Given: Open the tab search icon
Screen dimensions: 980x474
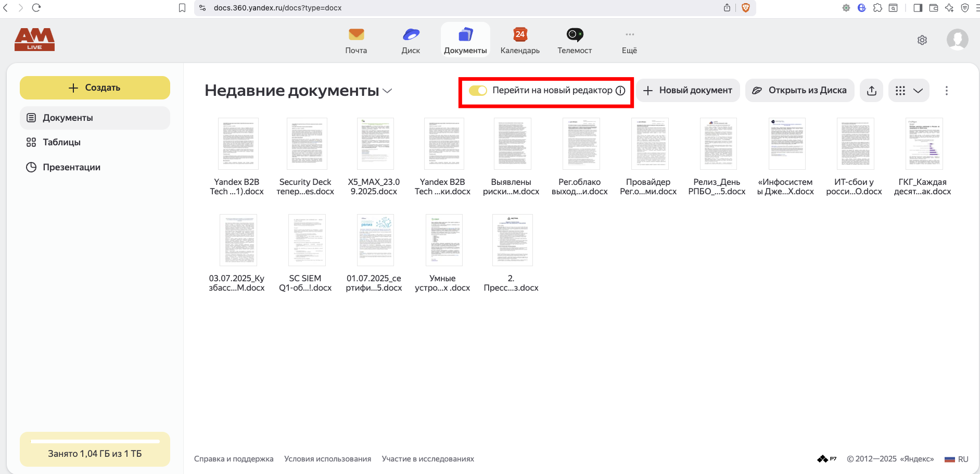Looking at the screenshot, I should click(893, 8).
